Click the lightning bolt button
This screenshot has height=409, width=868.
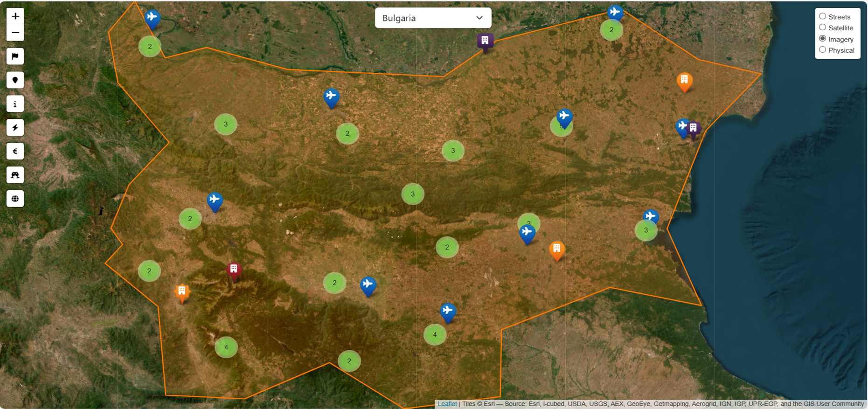[15, 128]
